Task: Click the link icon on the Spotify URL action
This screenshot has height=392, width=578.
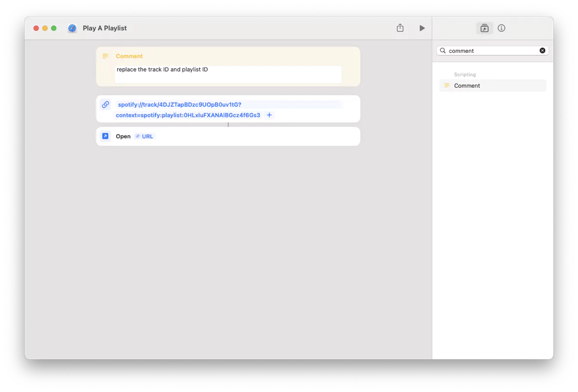Action: pyautogui.click(x=105, y=104)
